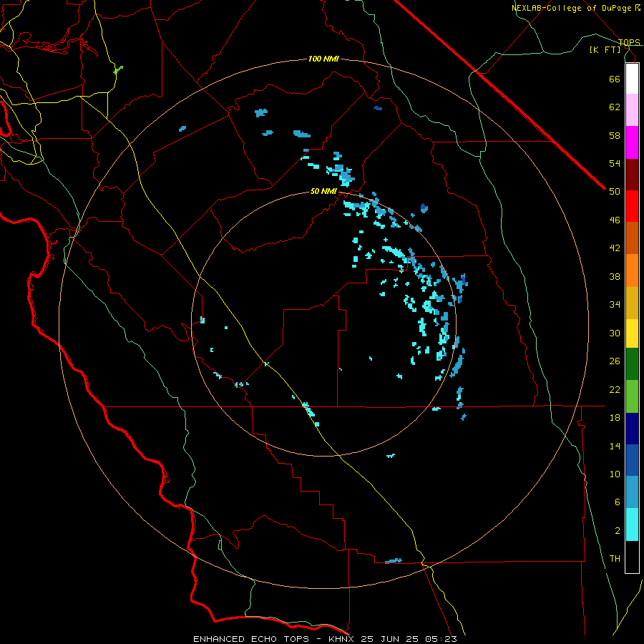Select the ENHANCED ECHO TOPS caption text
Image resolution: width=644 pixels, height=644 pixels.
coord(251,639)
